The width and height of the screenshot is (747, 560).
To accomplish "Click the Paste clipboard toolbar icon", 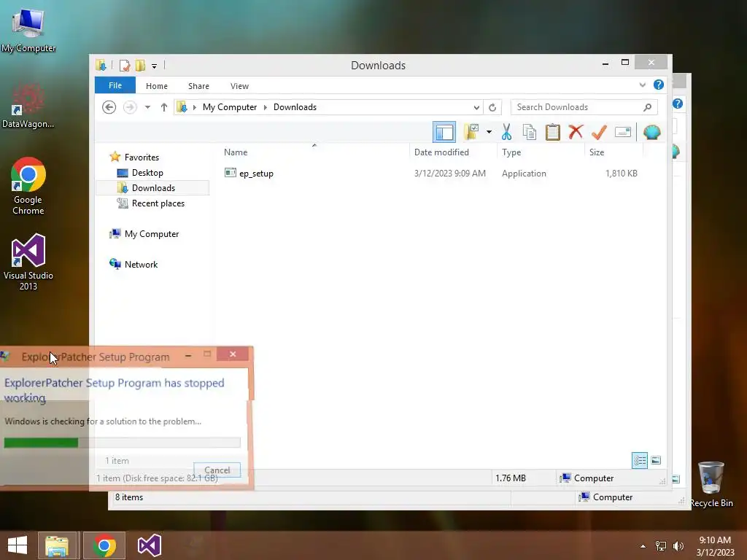I will pos(553,132).
